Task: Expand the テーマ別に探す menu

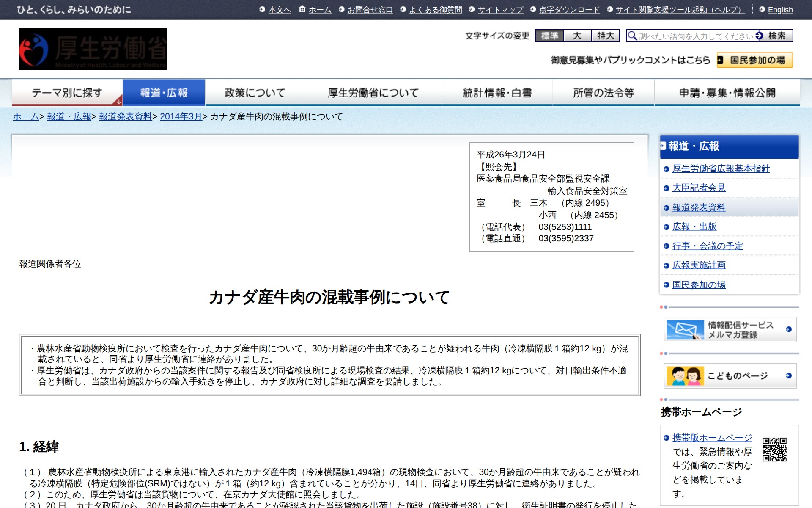Action: (x=67, y=91)
